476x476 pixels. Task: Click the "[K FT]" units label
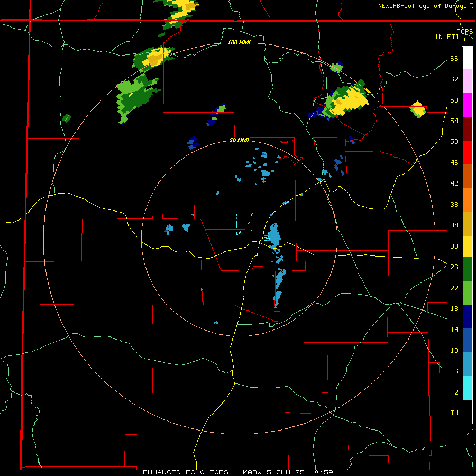pyautogui.click(x=447, y=36)
